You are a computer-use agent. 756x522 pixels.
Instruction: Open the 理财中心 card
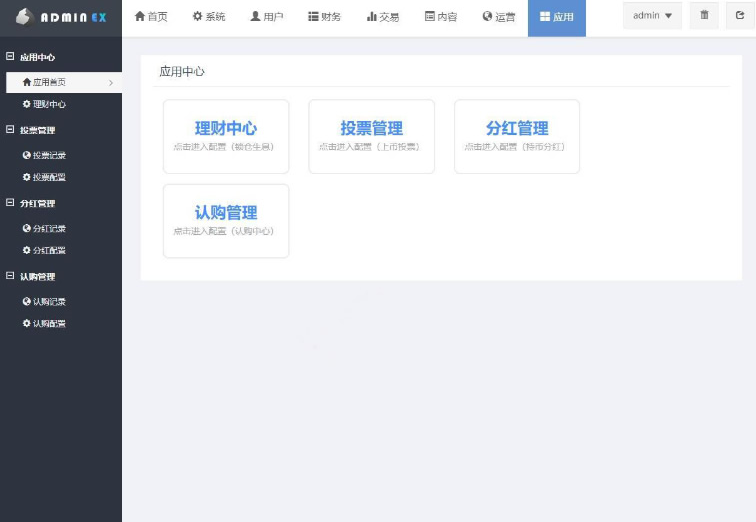226,136
